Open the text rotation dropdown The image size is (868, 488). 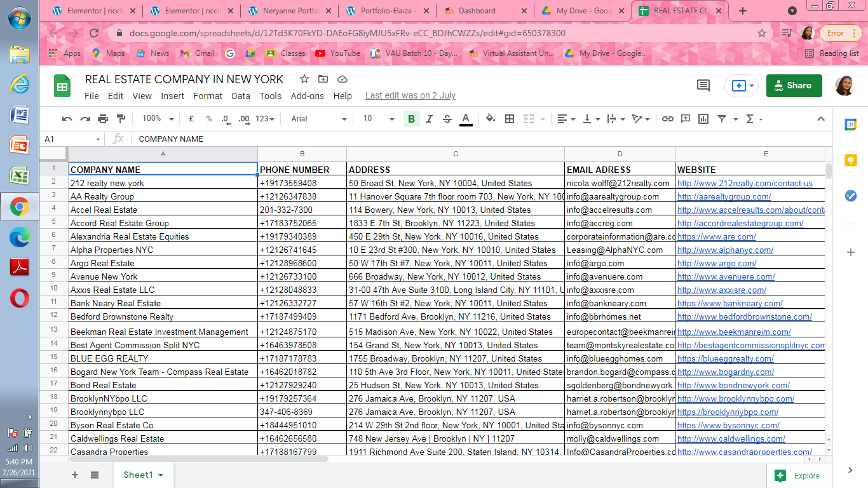641,119
